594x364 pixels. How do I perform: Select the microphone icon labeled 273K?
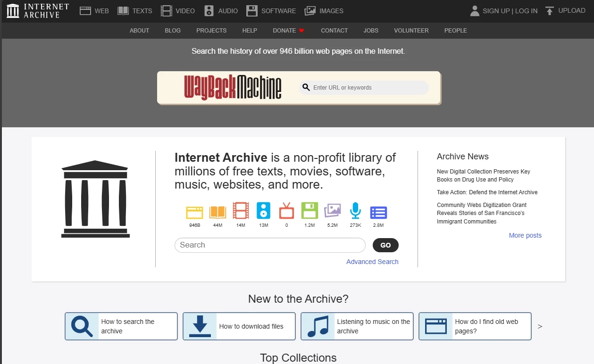click(355, 211)
